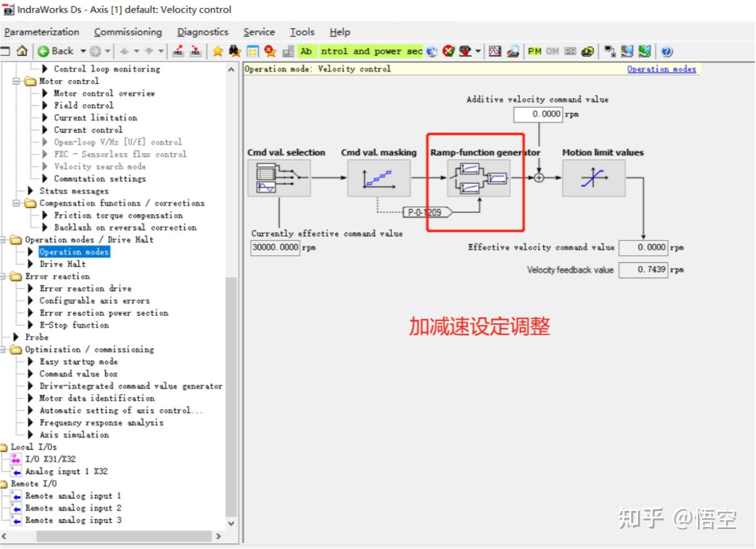Open the oscilloscope trace toolbar icon
Viewport: 756px width, 549px height.
[495, 52]
